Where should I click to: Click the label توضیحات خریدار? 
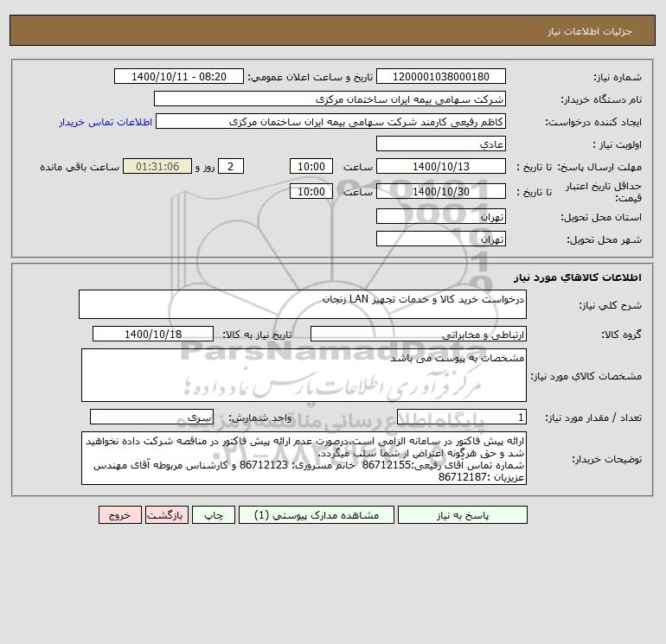(x=606, y=459)
